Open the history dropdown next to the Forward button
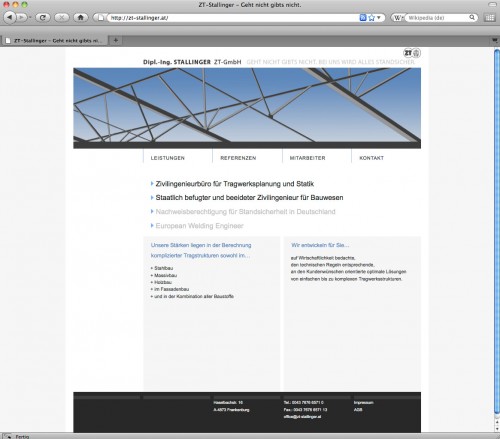 [x=30, y=17]
